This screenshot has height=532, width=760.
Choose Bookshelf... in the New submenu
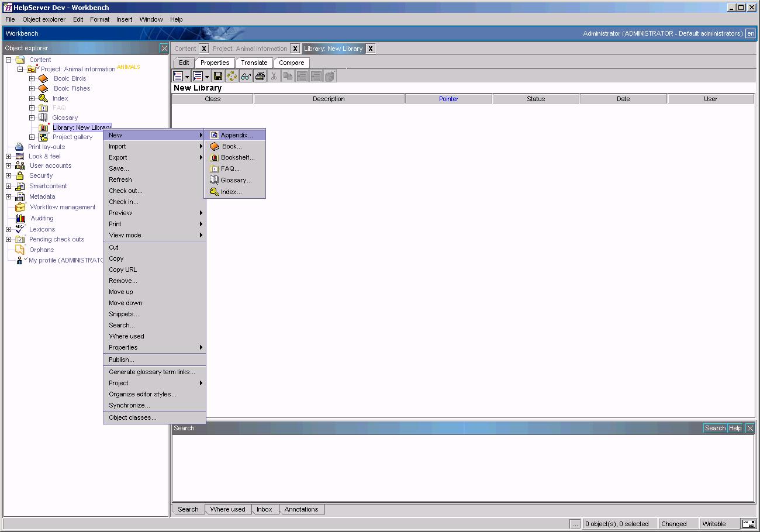click(234, 157)
